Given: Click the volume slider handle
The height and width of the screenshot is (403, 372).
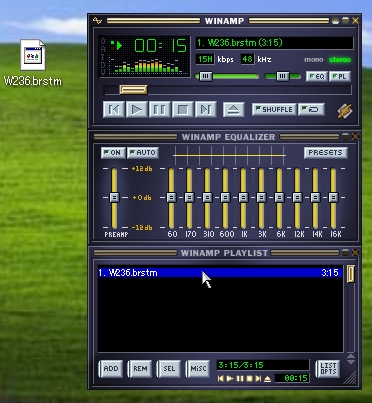Looking at the screenshot, I should tap(206, 76).
